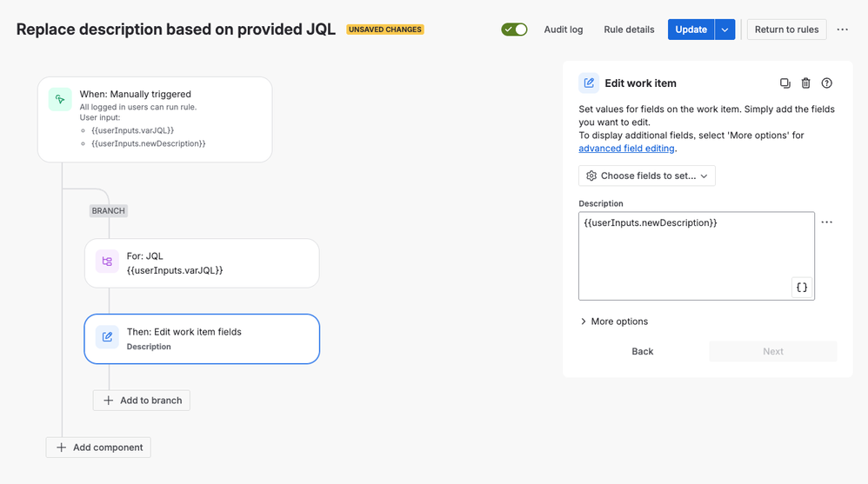
Task: Click the gear icon in Choose fields to set
Action: 591,176
